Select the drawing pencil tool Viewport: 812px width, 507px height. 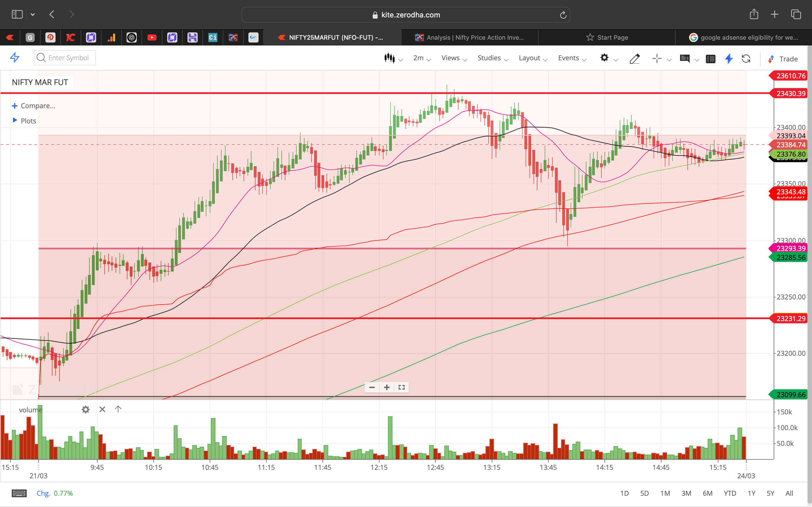click(x=634, y=59)
